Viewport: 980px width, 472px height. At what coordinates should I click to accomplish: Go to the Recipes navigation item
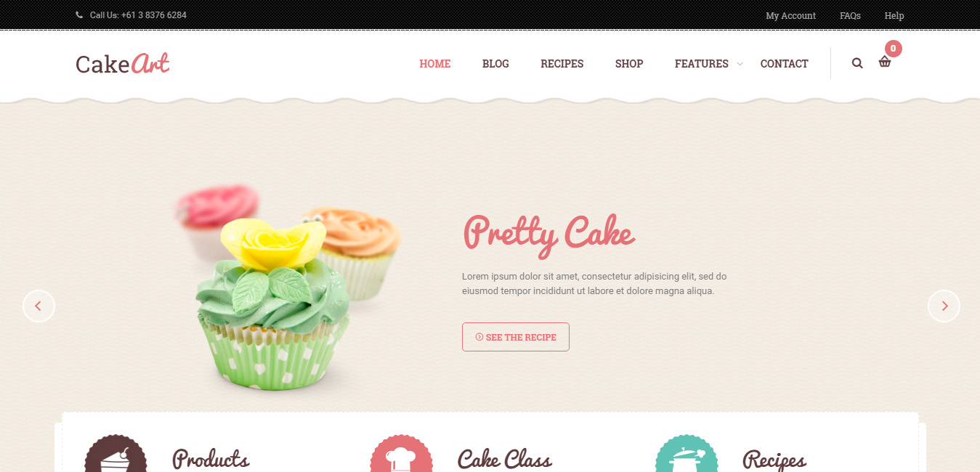click(x=562, y=64)
